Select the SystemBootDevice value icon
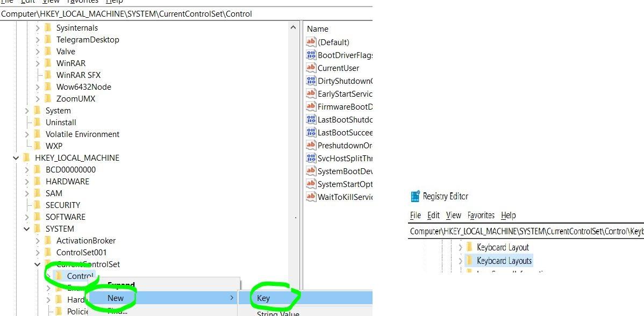The width and height of the screenshot is (644, 316). click(311, 171)
